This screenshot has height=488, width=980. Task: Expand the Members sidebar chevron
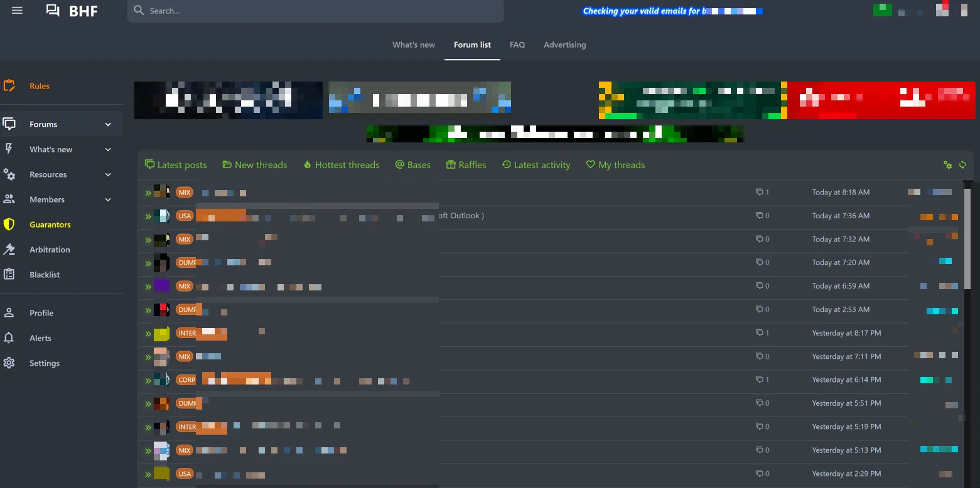pos(108,199)
